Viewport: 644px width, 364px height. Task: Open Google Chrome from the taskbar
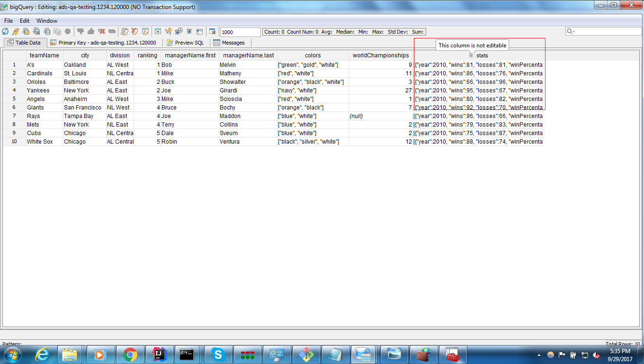pos(130,354)
